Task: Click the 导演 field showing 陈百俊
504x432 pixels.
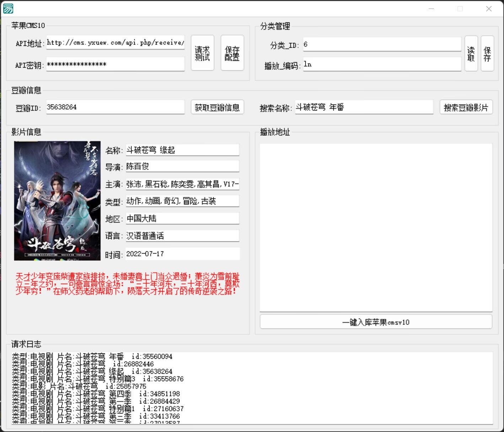Action: click(183, 166)
